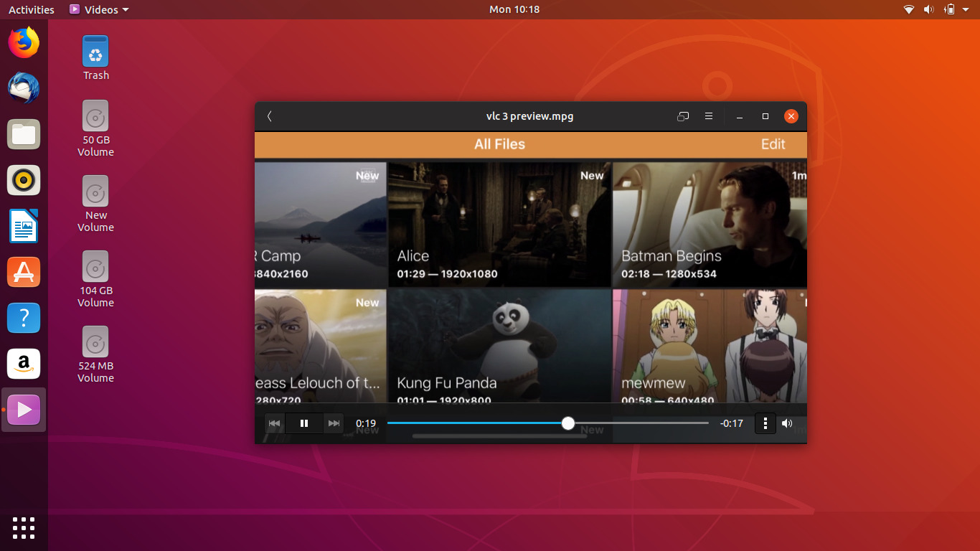Viewport: 980px width, 551px height.
Task: Open the calendar by clicking the clock
Action: tap(514, 9)
